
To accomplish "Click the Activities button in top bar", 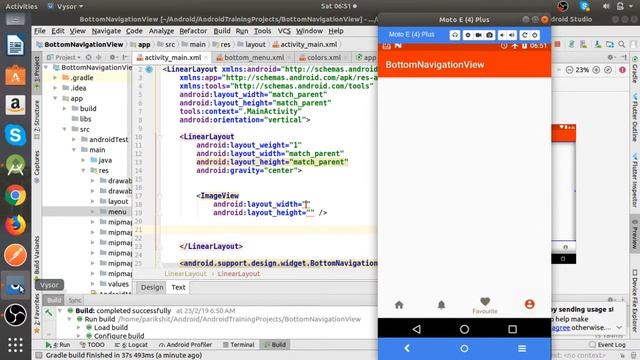I will (x=21, y=6).
